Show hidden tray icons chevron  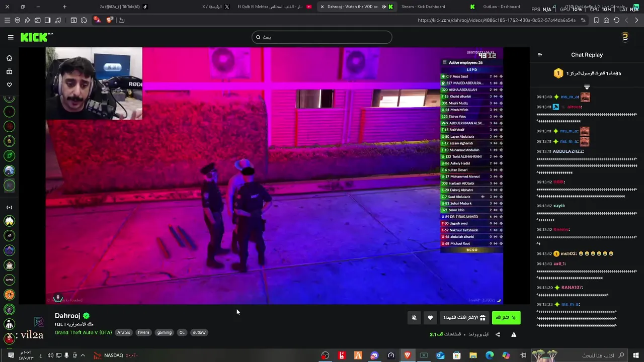[x=83, y=355]
